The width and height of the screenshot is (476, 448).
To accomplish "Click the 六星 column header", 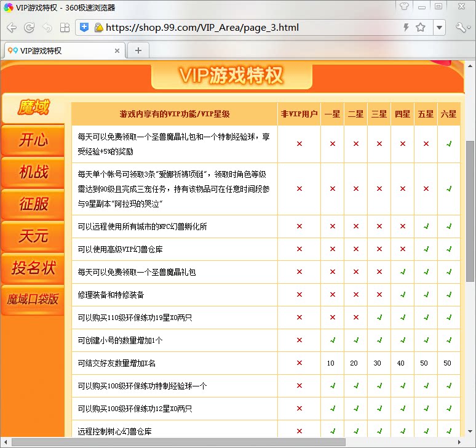I will click(x=449, y=114).
